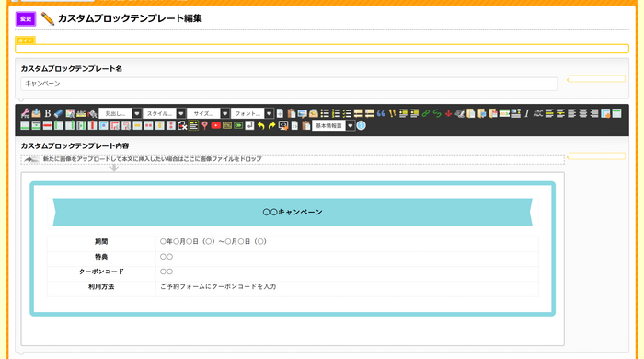Viewport: 644px width, 359px height.
Task: Click the Bold (B) toolbar icon
Action: tap(47, 113)
